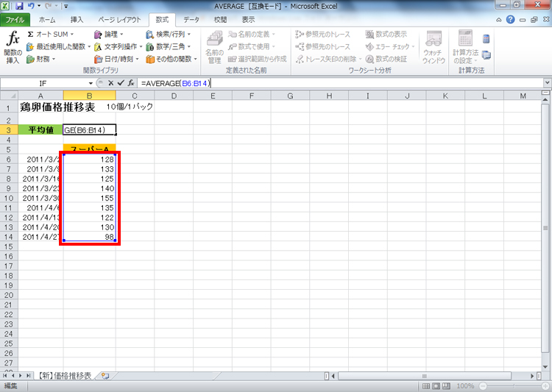552x392 pixels.
Task: Switch to the View (表示) tab
Action: tap(248, 20)
